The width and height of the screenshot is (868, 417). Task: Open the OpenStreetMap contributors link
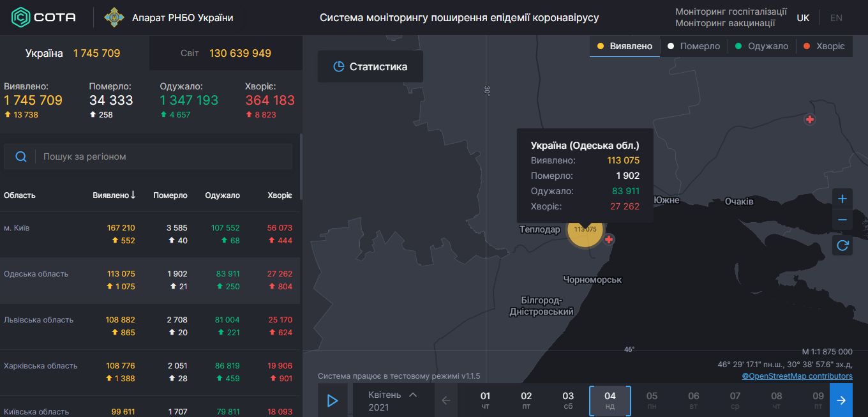pyautogui.click(x=797, y=375)
